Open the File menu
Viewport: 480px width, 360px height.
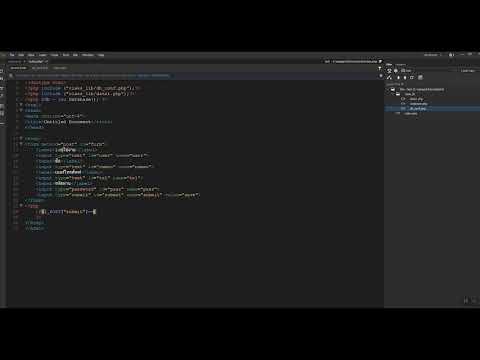12,55
